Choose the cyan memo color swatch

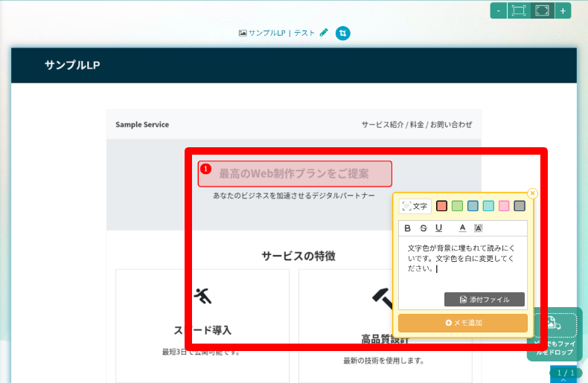click(488, 206)
